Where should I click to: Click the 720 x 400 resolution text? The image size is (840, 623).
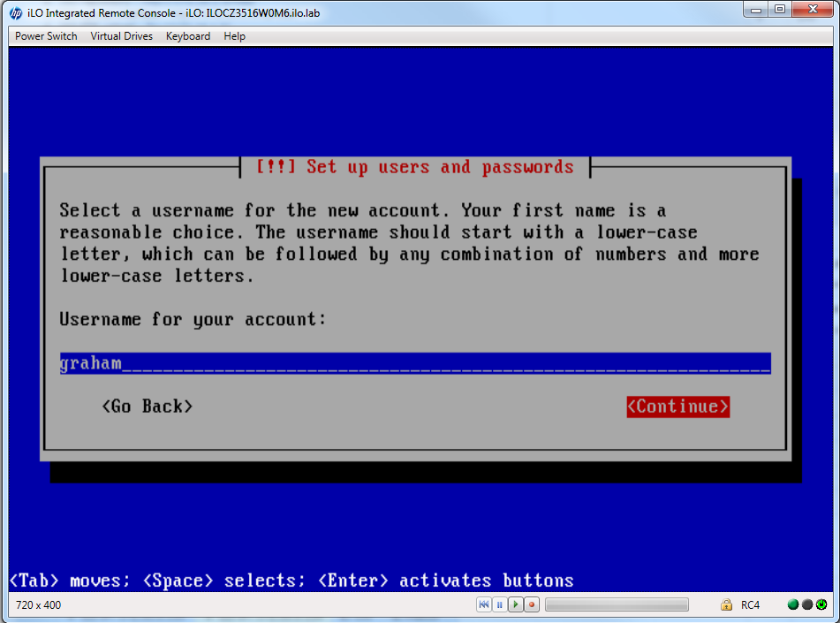coord(39,604)
